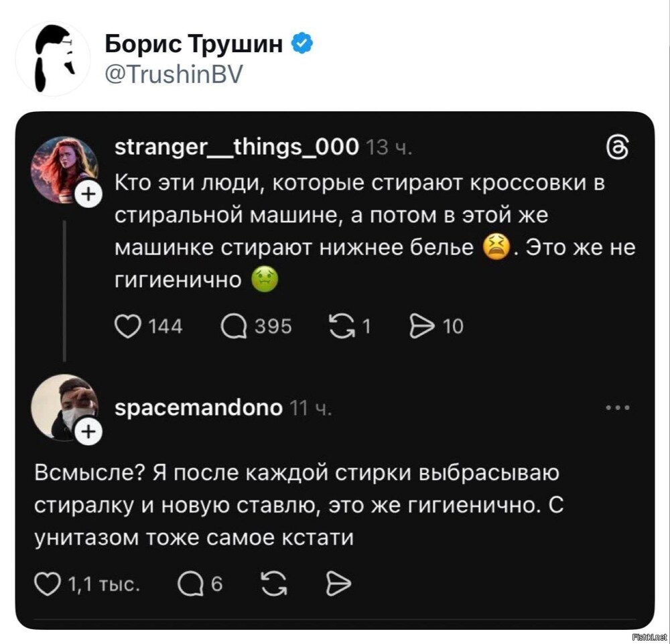
Task: Click the stranger__things_000 avatar image
Action: click(x=64, y=169)
